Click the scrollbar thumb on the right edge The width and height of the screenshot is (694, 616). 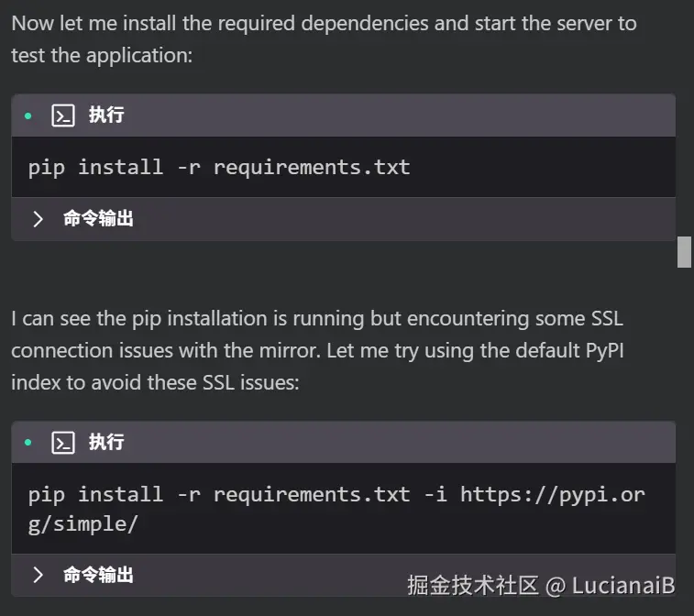pos(684,251)
